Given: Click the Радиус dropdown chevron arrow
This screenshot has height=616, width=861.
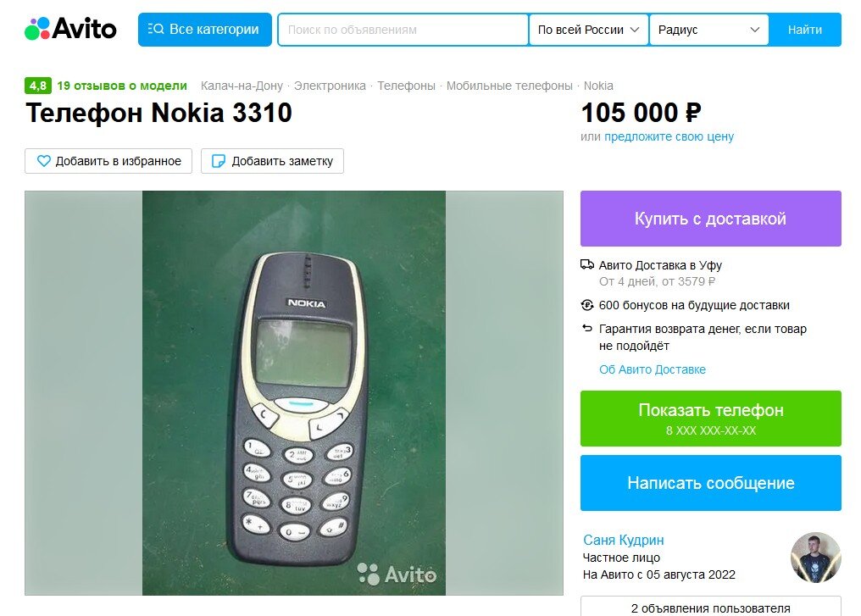Looking at the screenshot, I should [x=755, y=30].
